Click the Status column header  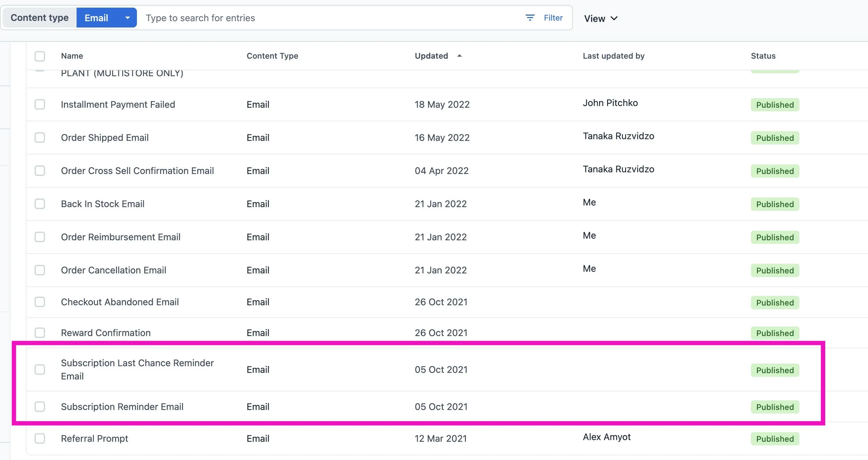763,56
